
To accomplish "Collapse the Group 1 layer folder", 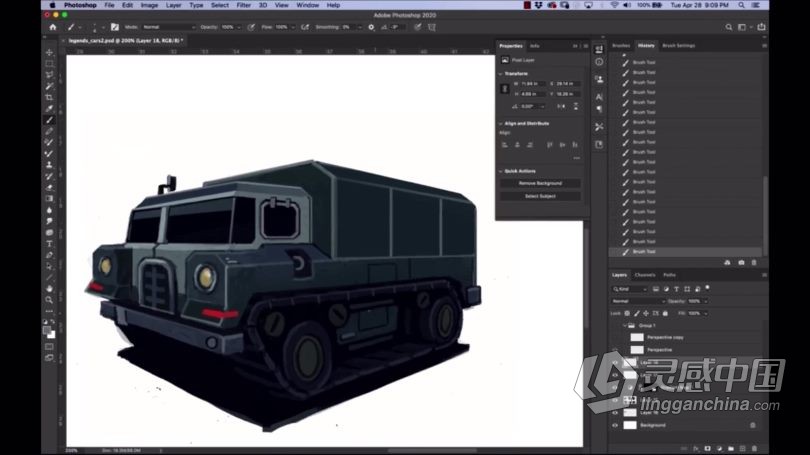I will point(625,325).
